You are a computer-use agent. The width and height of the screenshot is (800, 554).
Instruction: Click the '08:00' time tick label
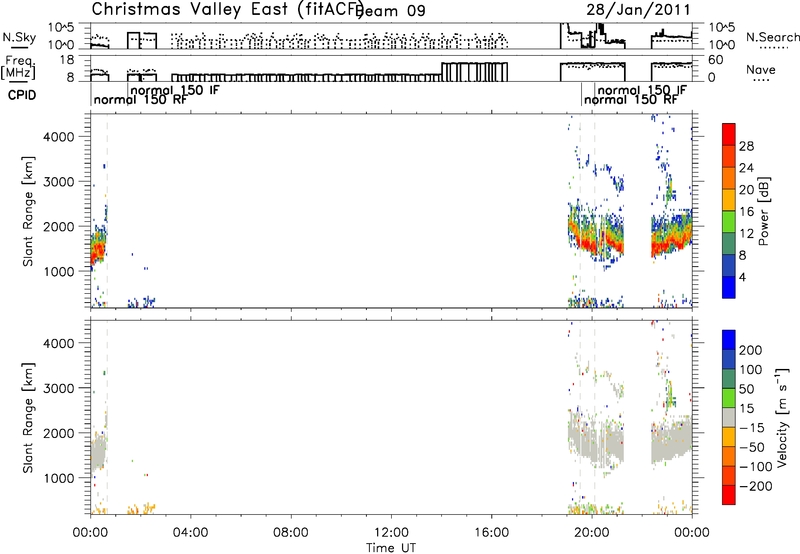tap(290, 533)
